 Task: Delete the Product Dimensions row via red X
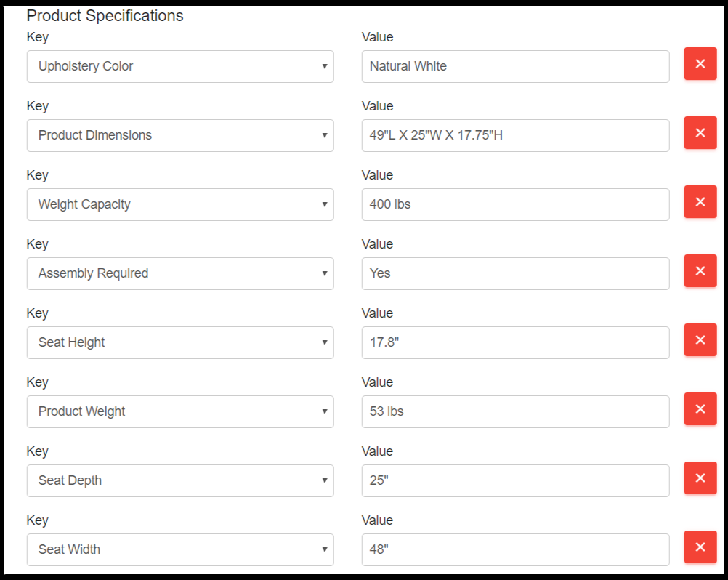coord(700,133)
